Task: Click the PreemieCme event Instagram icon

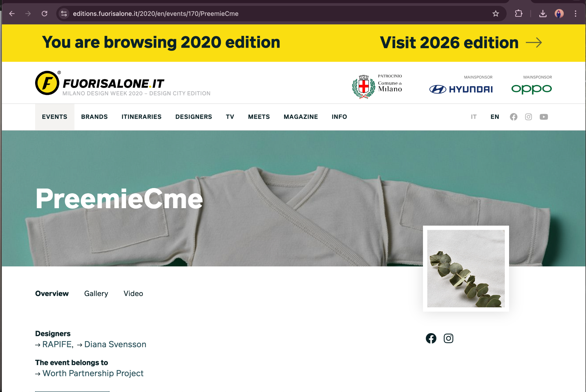Action: click(448, 338)
